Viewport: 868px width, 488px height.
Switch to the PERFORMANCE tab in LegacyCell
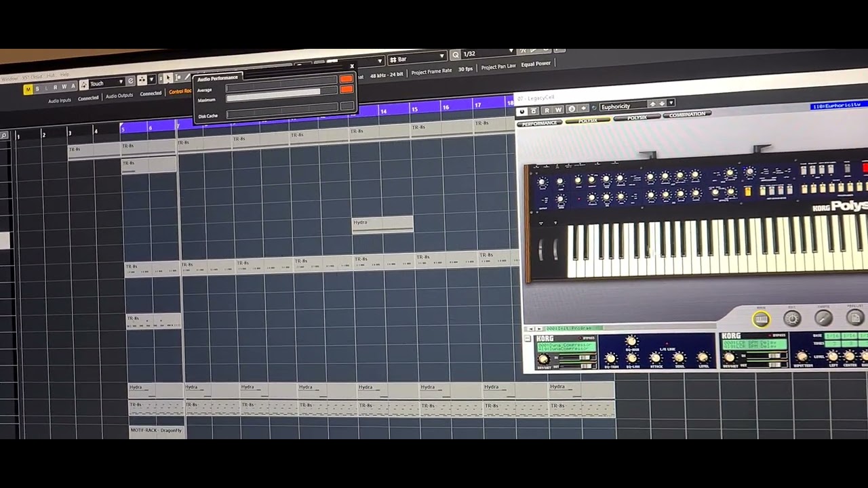pyautogui.click(x=540, y=123)
